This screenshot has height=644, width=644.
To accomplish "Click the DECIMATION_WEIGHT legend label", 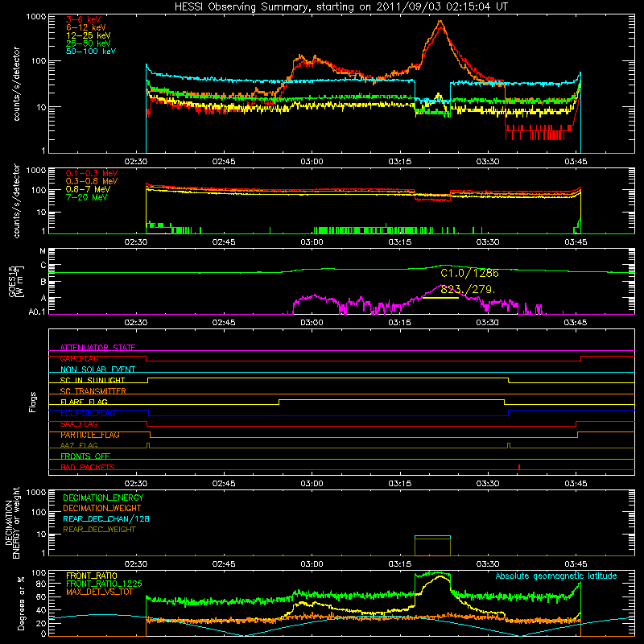I will [102, 509].
